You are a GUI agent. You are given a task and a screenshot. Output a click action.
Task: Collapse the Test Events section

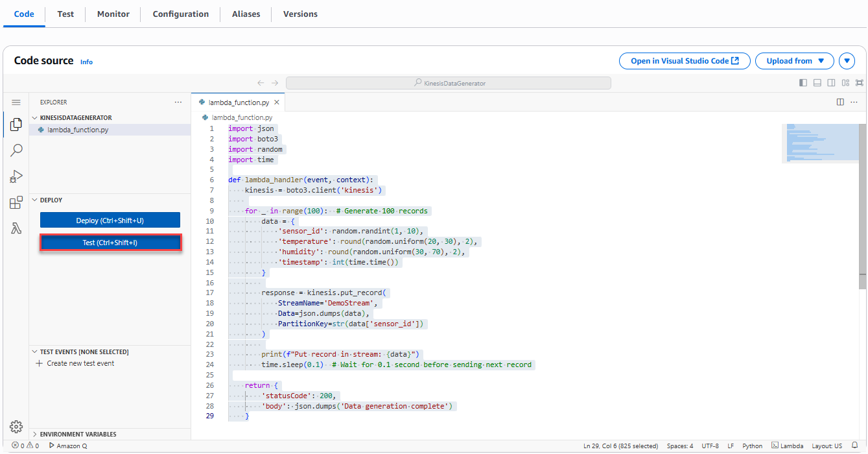84,352
